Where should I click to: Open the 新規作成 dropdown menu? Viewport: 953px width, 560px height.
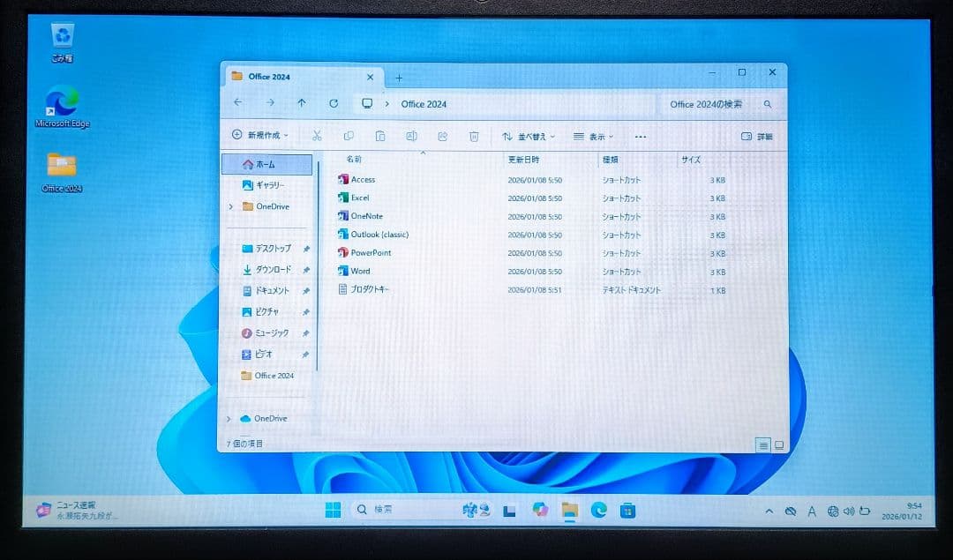(x=259, y=136)
